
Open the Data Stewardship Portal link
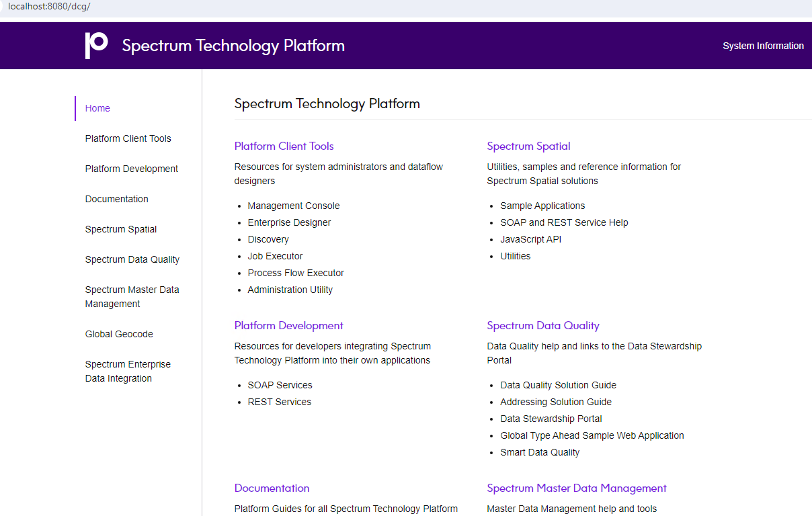pyautogui.click(x=551, y=419)
